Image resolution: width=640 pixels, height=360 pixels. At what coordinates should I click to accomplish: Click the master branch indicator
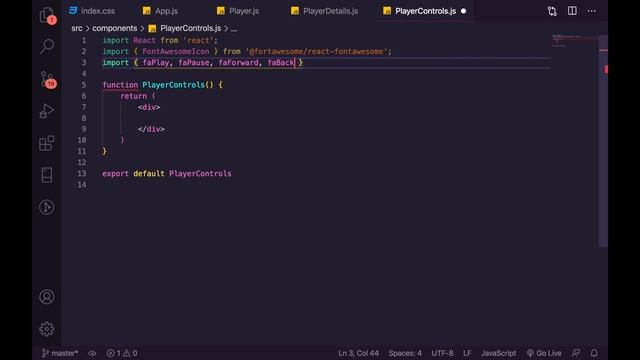[60, 353]
